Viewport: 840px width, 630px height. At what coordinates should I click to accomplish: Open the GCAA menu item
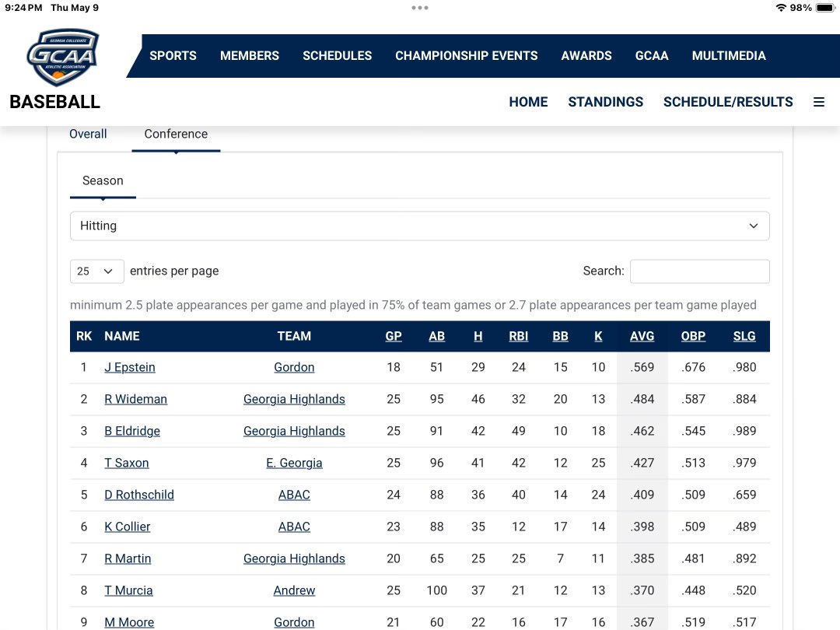pyautogui.click(x=652, y=56)
